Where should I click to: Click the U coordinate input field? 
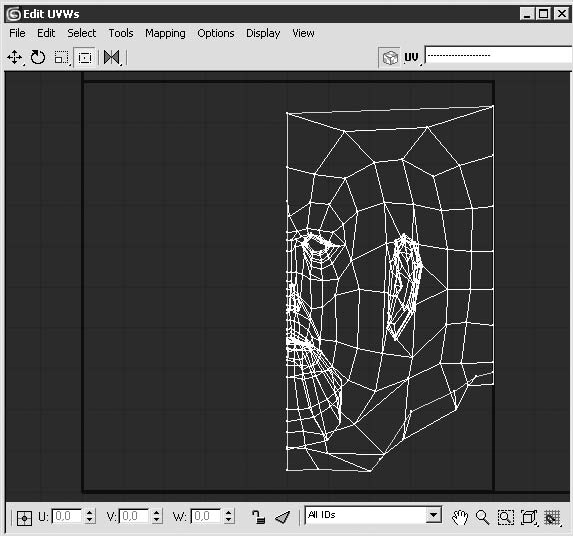click(68, 516)
